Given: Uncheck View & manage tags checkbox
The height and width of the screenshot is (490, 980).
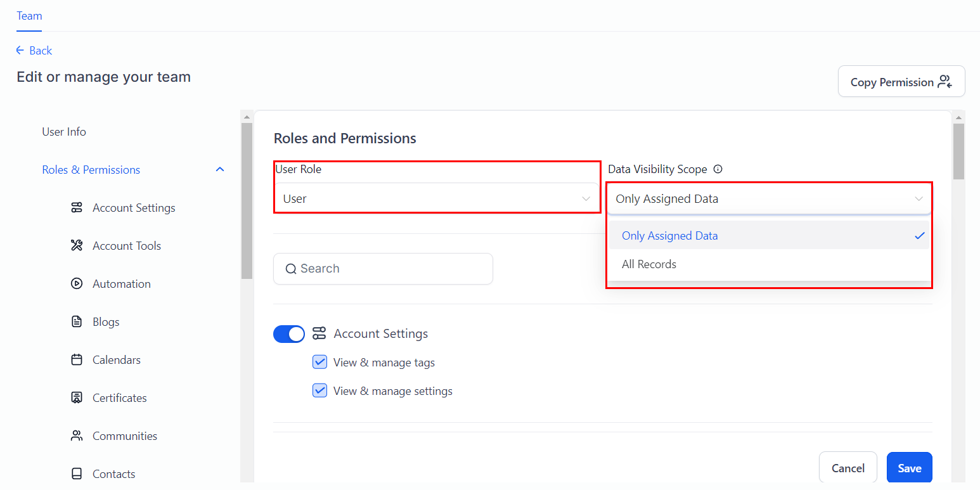Looking at the screenshot, I should pyautogui.click(x=319, y=363).
